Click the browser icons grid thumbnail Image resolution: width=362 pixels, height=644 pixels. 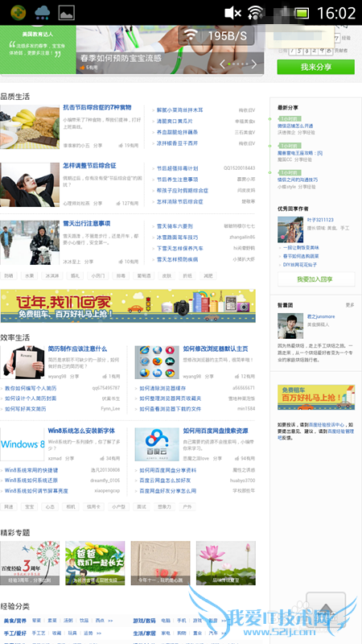point(157,361)
